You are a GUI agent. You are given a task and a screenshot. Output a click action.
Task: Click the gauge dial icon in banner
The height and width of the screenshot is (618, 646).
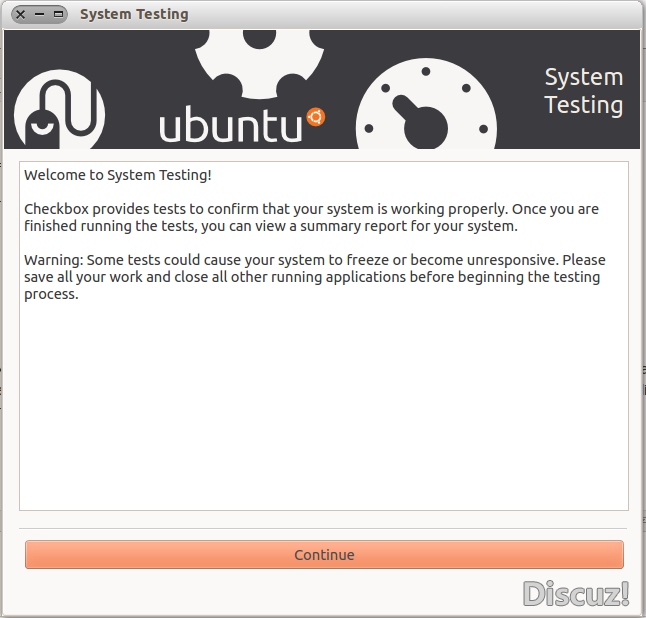tap(426, 104)
